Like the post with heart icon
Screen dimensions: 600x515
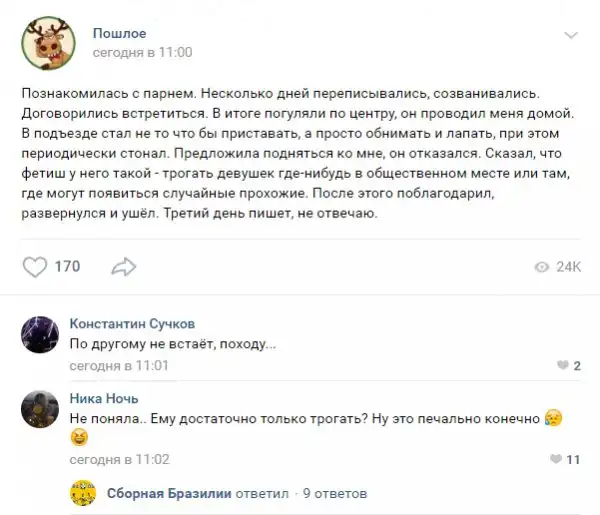tap(35, 266)
